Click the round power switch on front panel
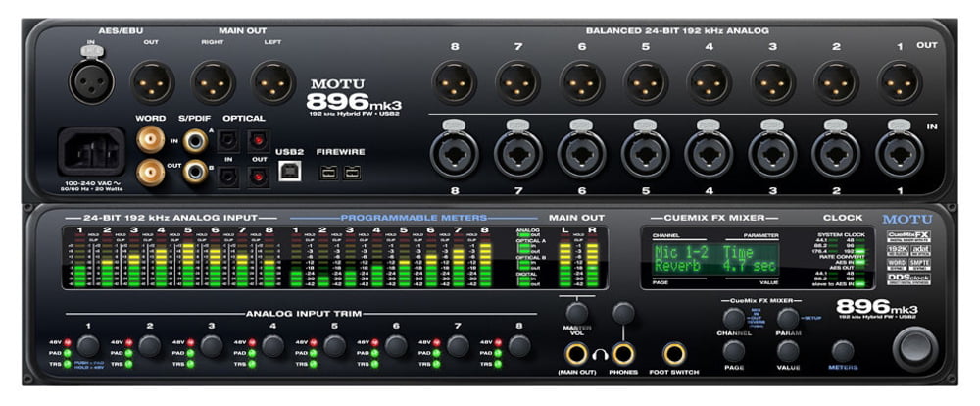Viewport: 980px width, 406px height. tap(915, 348)
